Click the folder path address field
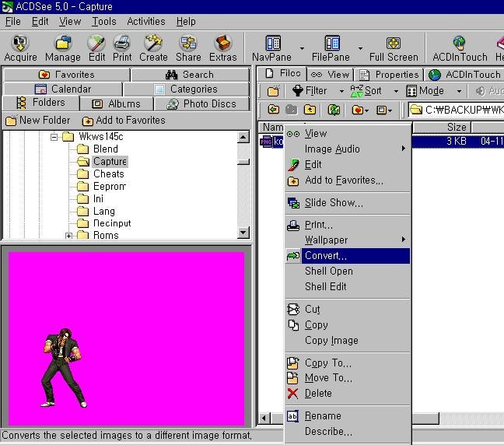504x445 pixels. 457,110
